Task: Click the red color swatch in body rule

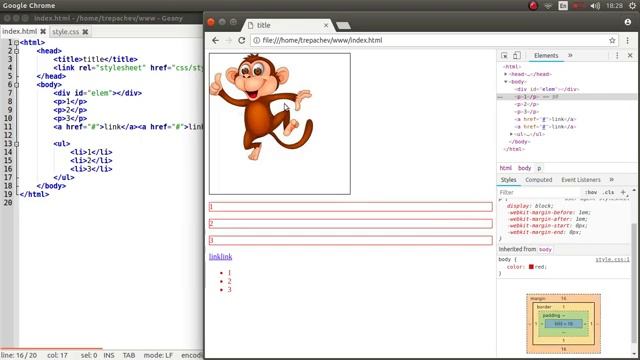Action: coord(531,267)
